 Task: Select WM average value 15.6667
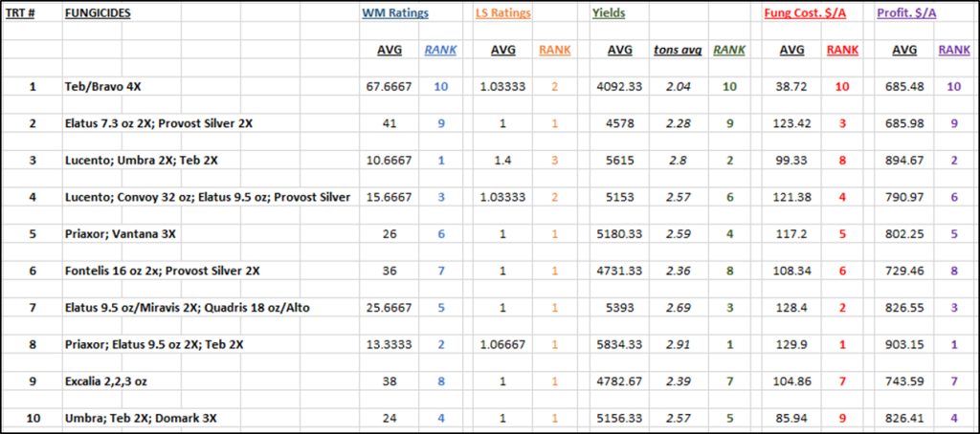[x=389, y=197]
